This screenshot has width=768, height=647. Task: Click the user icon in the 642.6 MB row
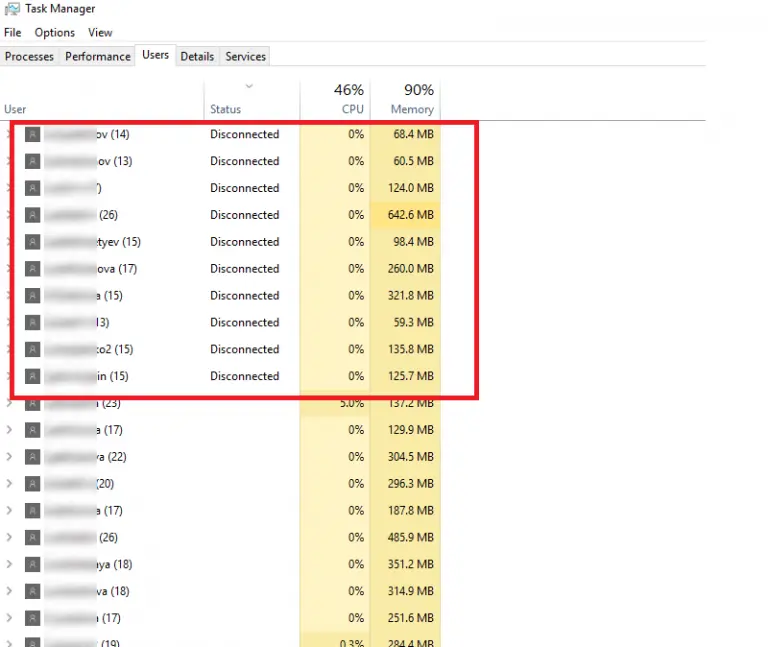tap(32, 215)
